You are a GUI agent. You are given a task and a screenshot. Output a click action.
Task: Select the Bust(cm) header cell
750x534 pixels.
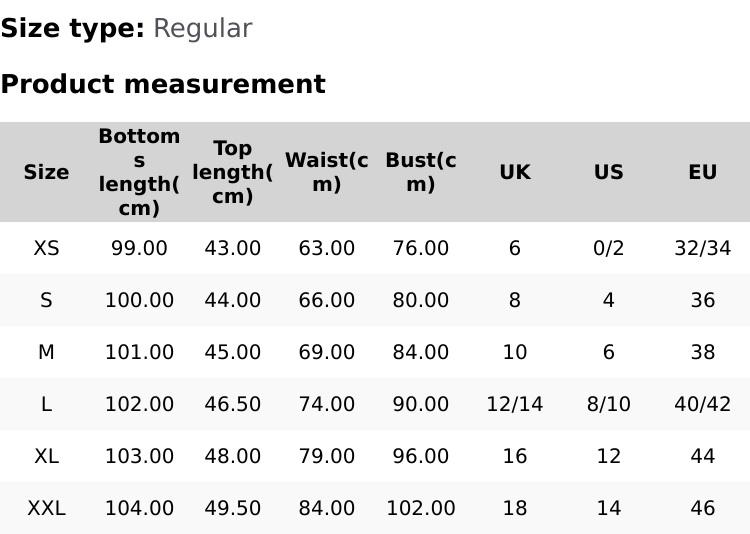click(x=421, y=172)
